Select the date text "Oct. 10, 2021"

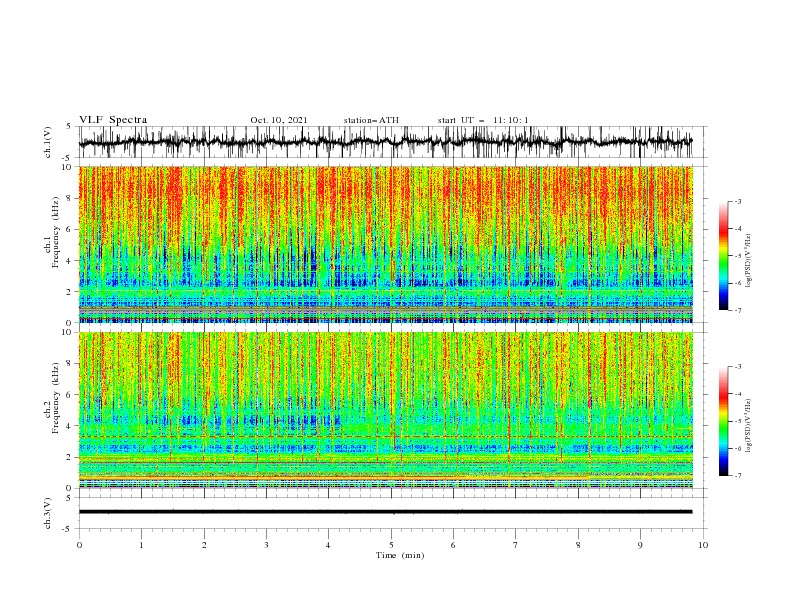279,120
